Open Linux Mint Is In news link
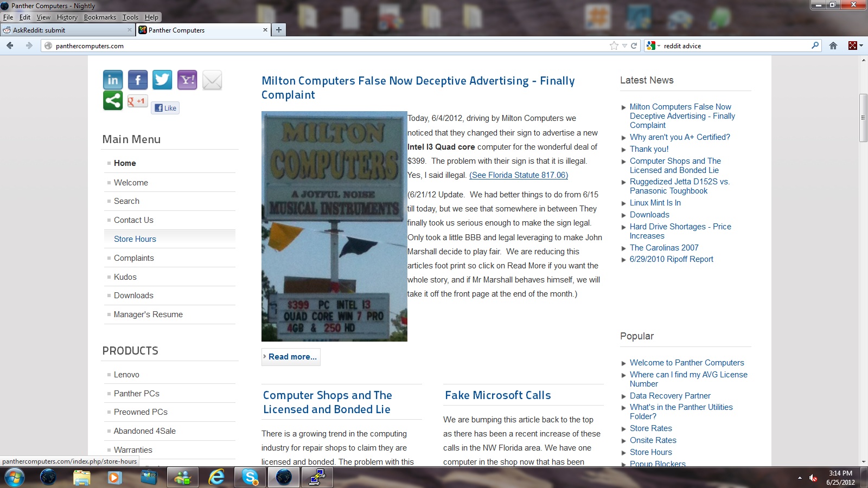 (x=655, y=203)
